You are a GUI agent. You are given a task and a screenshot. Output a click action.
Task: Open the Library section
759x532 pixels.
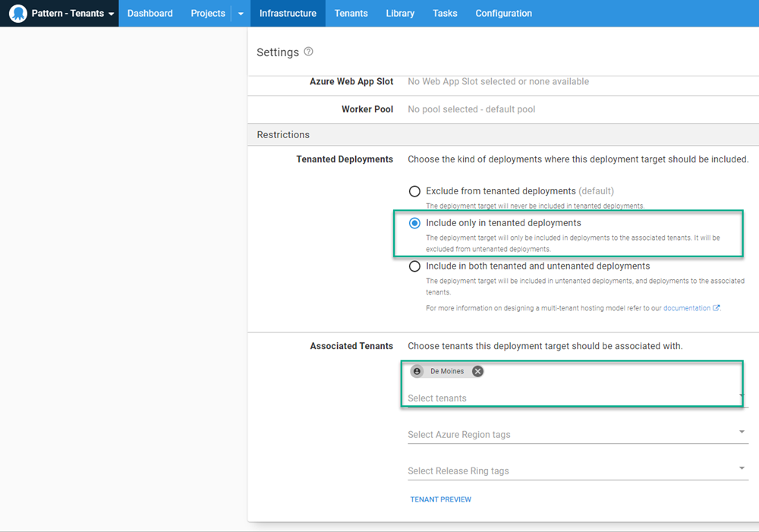pos(400,14)
